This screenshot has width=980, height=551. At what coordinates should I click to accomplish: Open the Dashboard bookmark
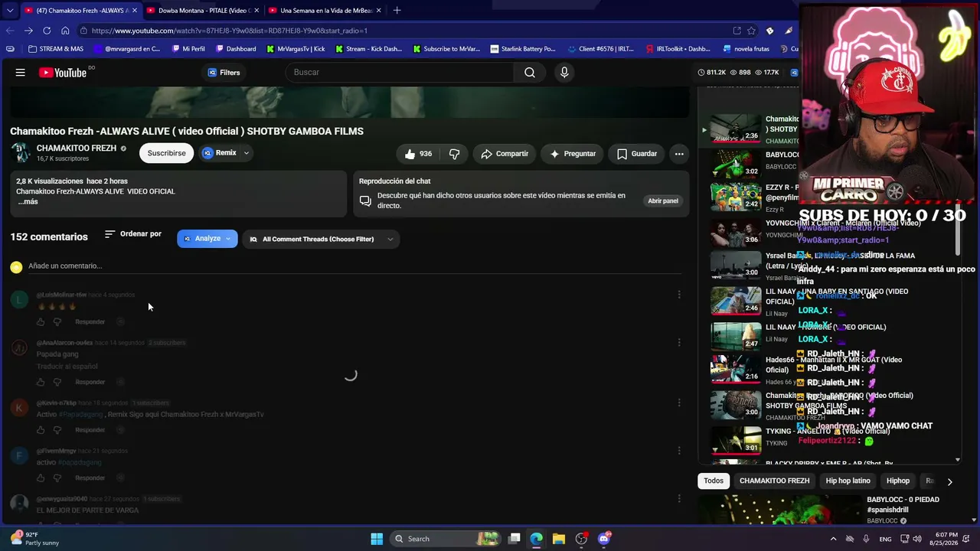pos(236,49)
